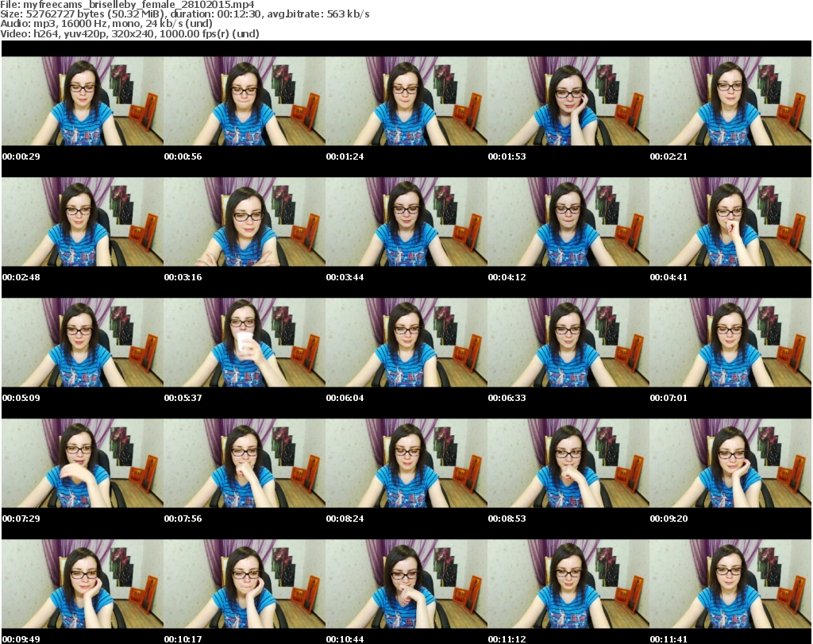813x644 pixels.
Task: Select the thumbnail frame at 00:03:16
Action: 245,222
